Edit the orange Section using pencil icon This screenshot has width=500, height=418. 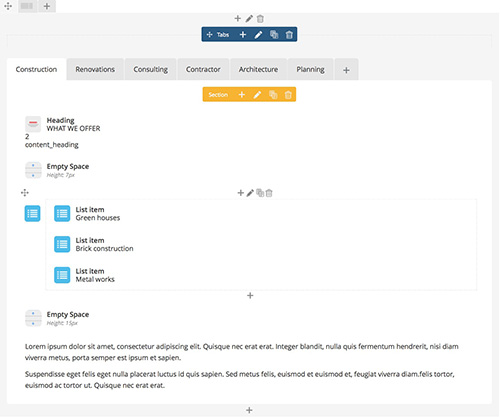pyautogui.click(x=257, y=95)
